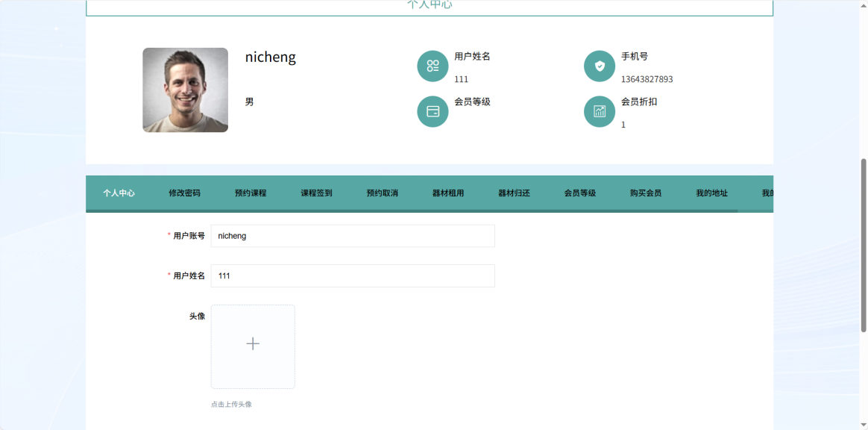The width and height of the screenshot is (868, 430).
Task: Click the 用户账号 input field
Action: [353, 236]
